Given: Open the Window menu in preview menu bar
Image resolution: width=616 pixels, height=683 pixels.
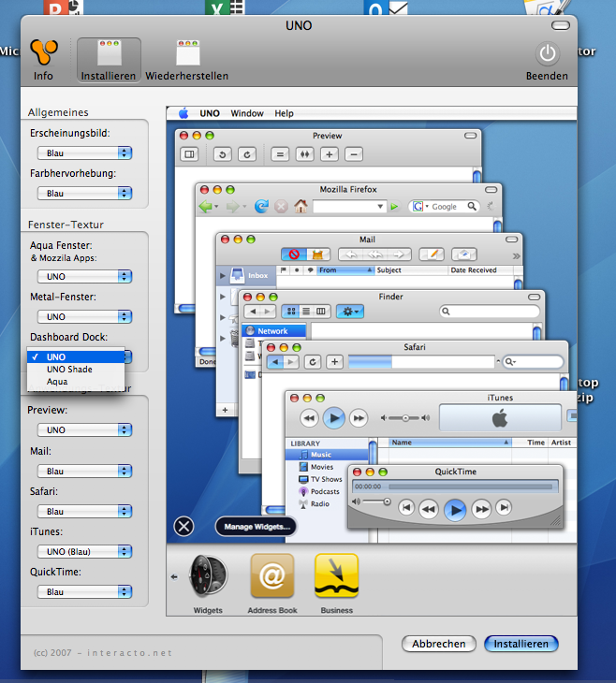Looking at the screenshot, I should (x=247, y=113).
